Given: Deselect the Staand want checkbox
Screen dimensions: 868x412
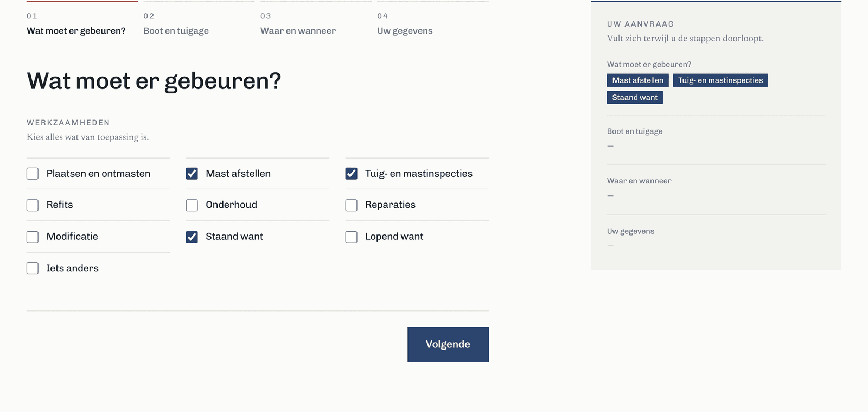Looking at the screenshot, I should pyautogui.click(x=192, y=237).
